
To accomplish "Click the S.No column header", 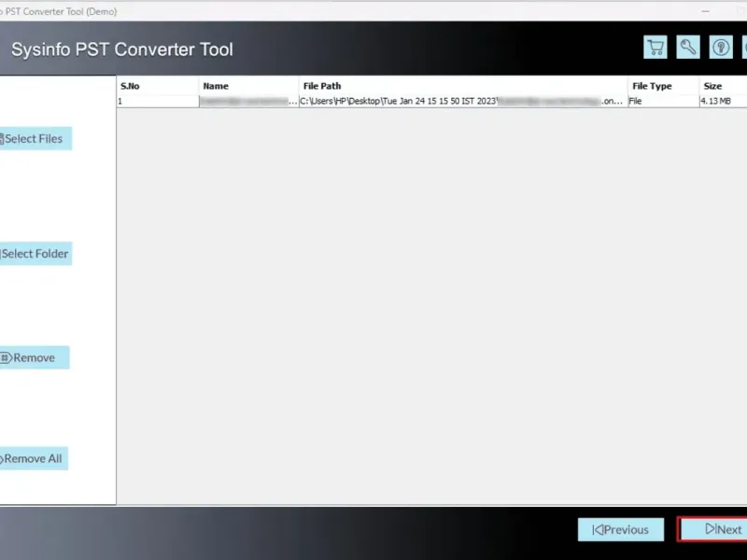I will (158, 86).
